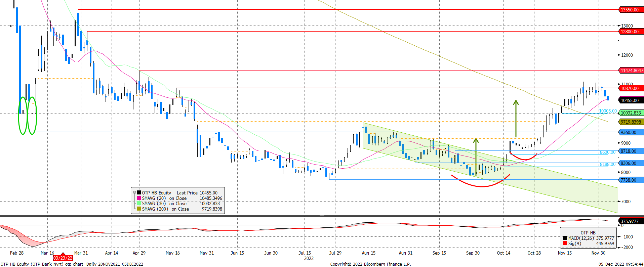644x267 pixels.
Task: Select the 11474.8047 red price label
Action: pos(631,71)
